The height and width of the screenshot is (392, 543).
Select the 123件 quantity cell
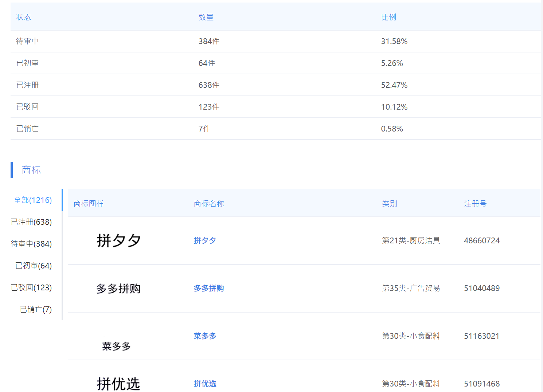point(209,107)
